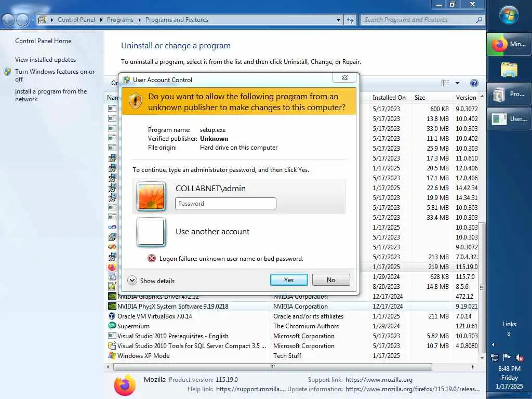
Task: Click the Windows features shield icon
Action: pos(7,72)
